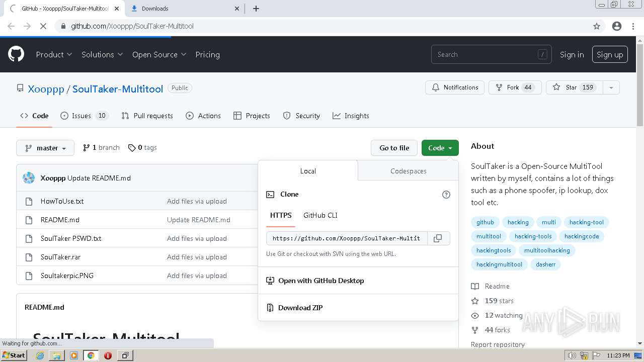Select the Code repository tab
This screenshot has height=362, width=644.
coord(34,116)
